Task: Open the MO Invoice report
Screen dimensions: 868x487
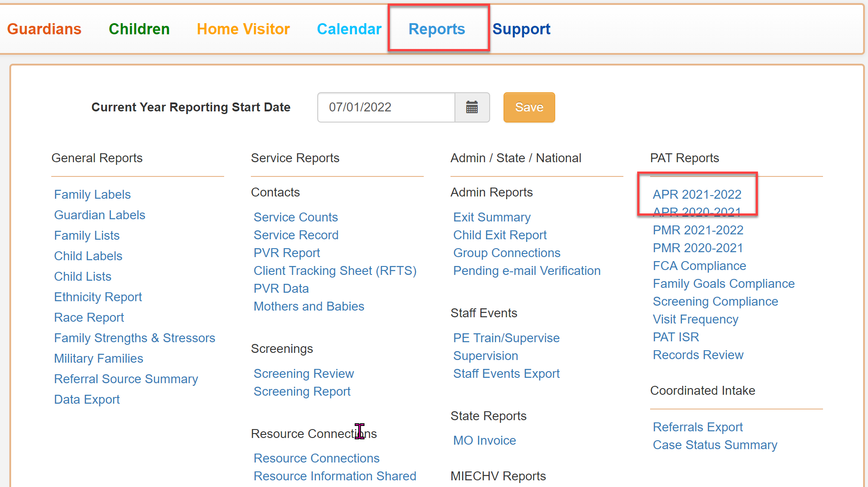Action: tap(485, 441)
